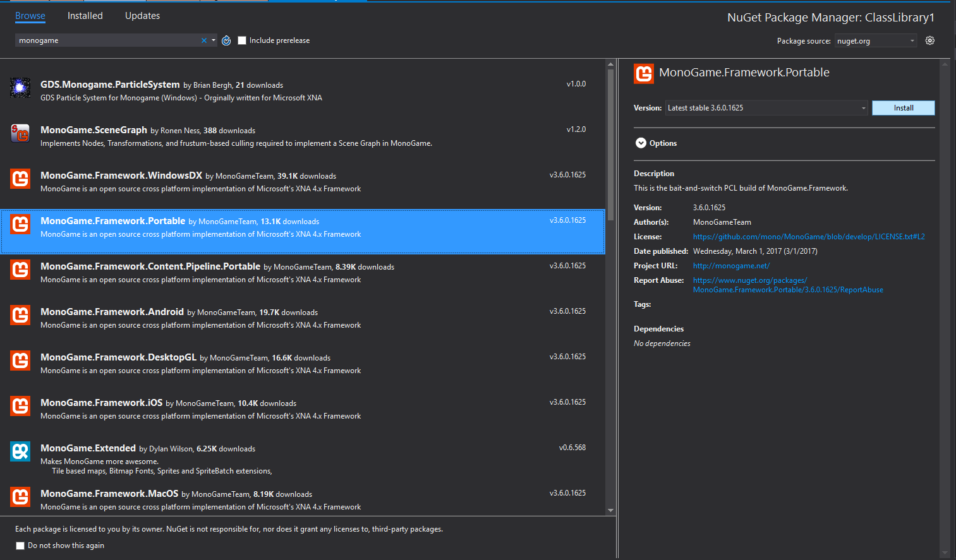Screen dimensions: 956x560
Task: Expand the Options section
Action: click(x=641, y=143)
